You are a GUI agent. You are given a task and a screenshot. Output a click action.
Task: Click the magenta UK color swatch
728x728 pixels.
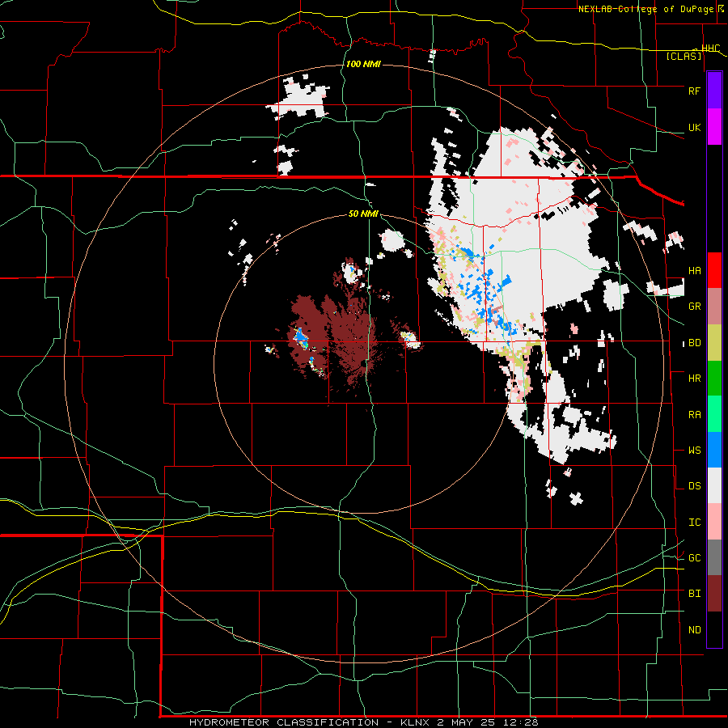[x=714, y=127]
